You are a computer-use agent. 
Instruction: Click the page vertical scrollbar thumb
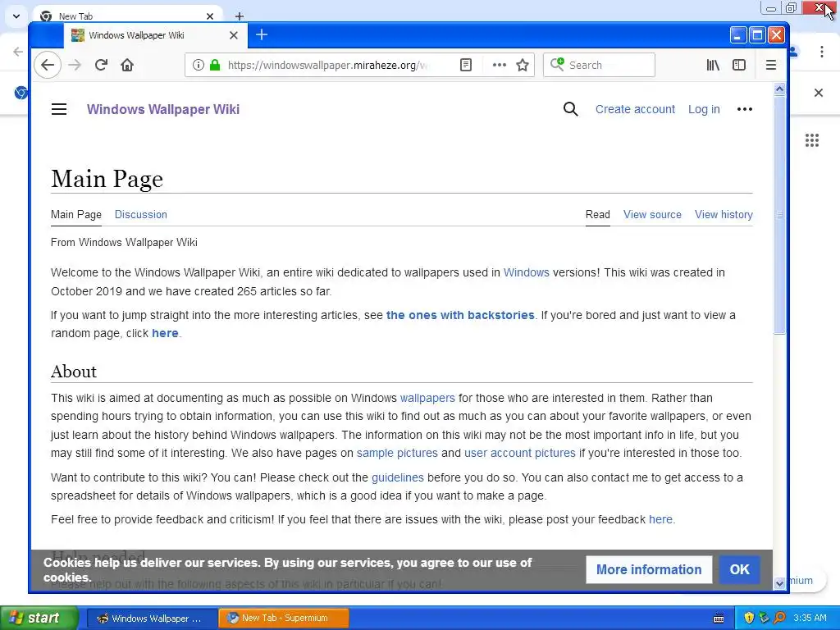779,215
